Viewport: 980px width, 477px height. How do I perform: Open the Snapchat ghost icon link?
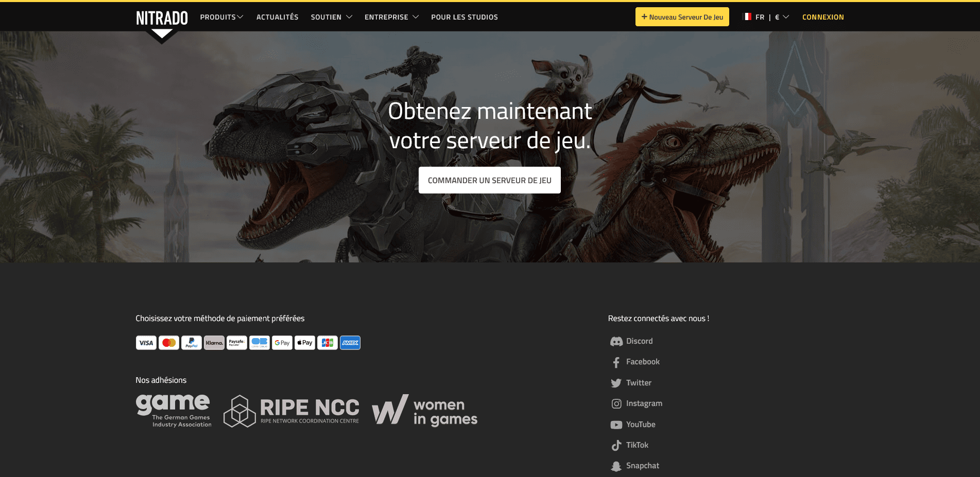(616, 466)
